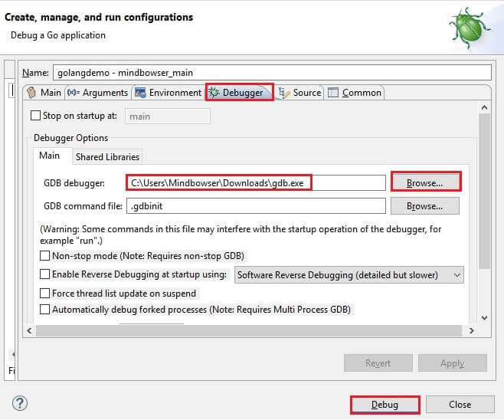This screenshot has width=504, height=420.
Task: Open Software Reverse Debugging dropdown
Action: (x=349, y=274)
